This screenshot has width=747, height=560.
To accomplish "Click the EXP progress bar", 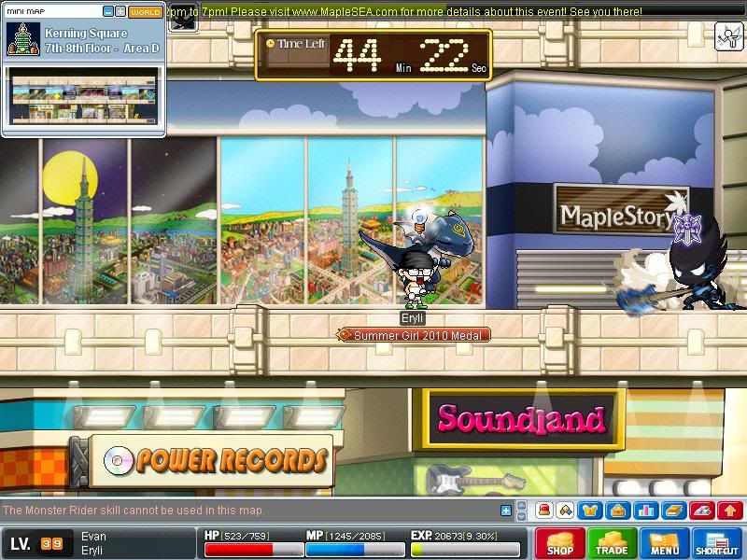I will pos(464,550).
